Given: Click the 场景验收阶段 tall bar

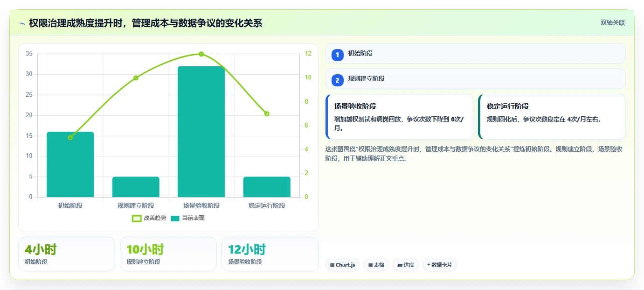Looking at the screenshot, I should 201,132.
